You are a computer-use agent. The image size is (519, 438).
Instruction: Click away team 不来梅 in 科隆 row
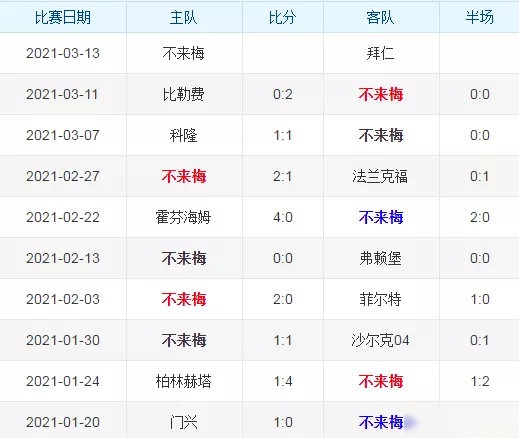381,135
